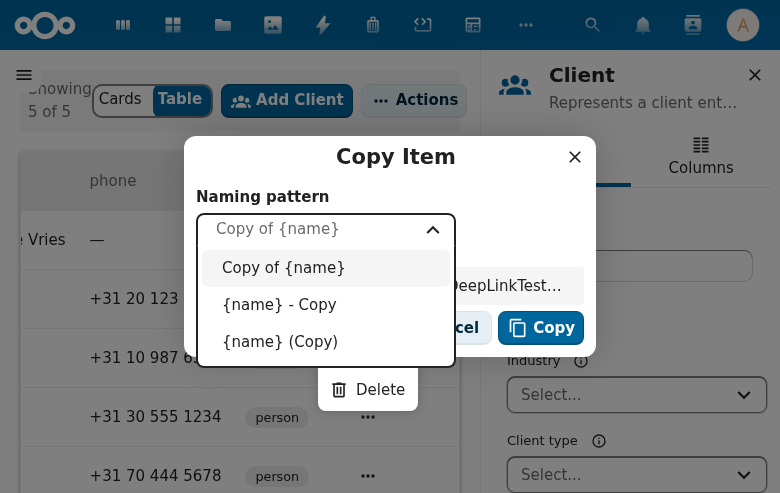The height and width of the screenshot is (493, 780).
Task: Select the "Copy of {name}" option
Action: (x=326, y=268)
